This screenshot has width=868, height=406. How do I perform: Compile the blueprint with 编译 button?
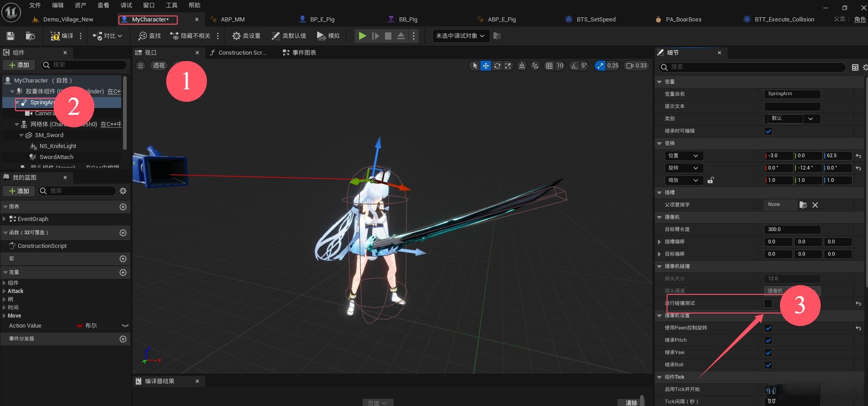coord(62,36)
